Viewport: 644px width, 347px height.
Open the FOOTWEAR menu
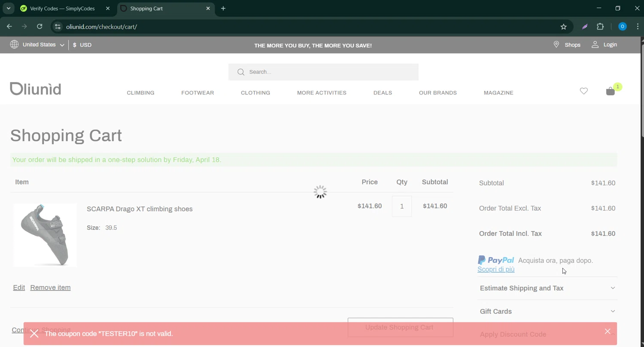197,93
